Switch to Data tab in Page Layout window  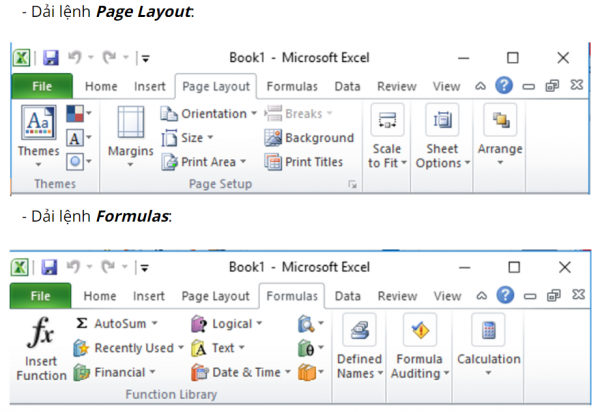pyautogui.click(x=347, y=86)
